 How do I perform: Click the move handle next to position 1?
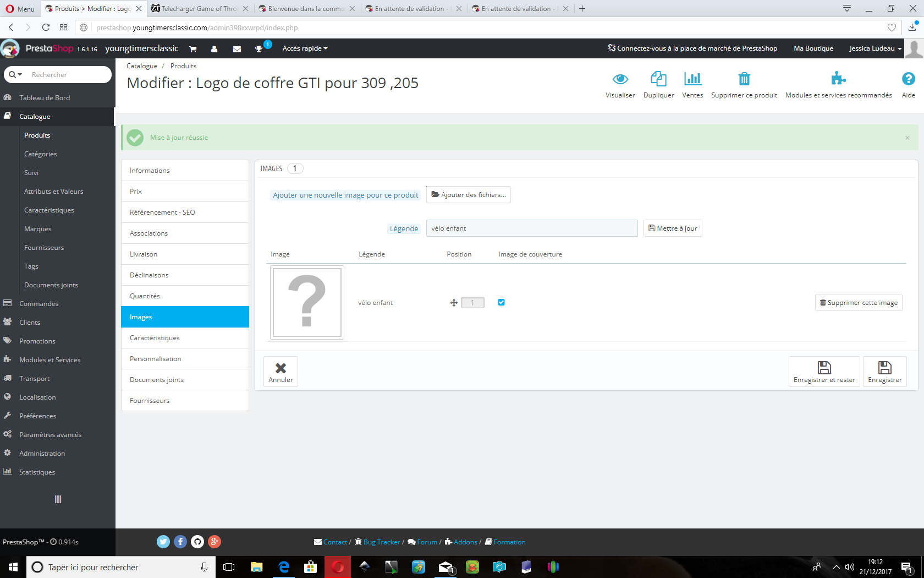(x=454, y=303)
